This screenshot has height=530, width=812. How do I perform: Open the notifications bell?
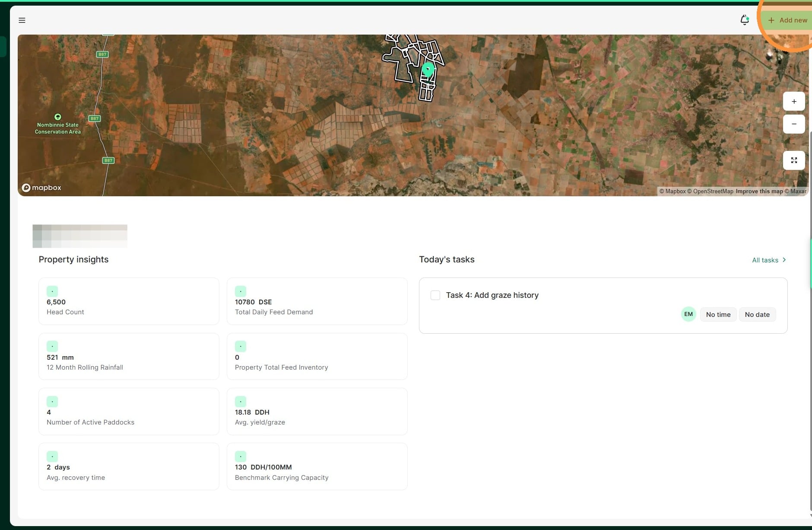coord(744,20)
